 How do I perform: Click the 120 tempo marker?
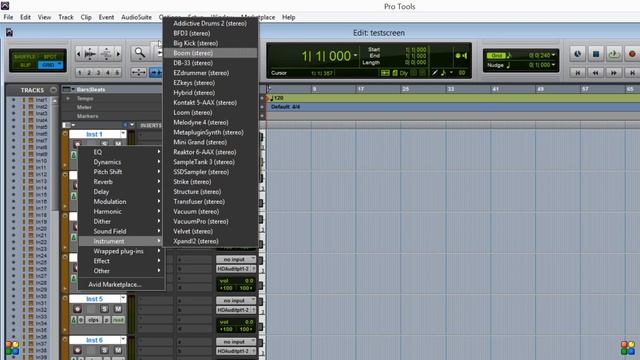point(278,98)
